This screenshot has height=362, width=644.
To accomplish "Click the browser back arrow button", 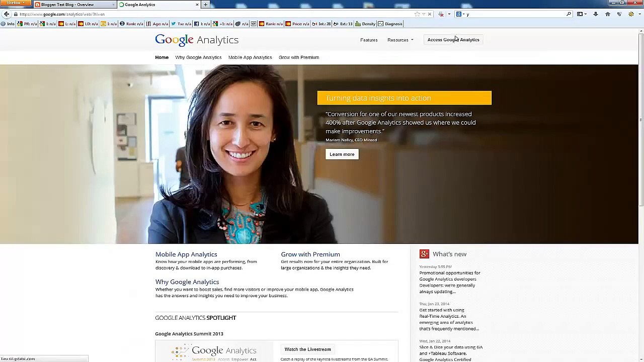I will coord(7,14).
